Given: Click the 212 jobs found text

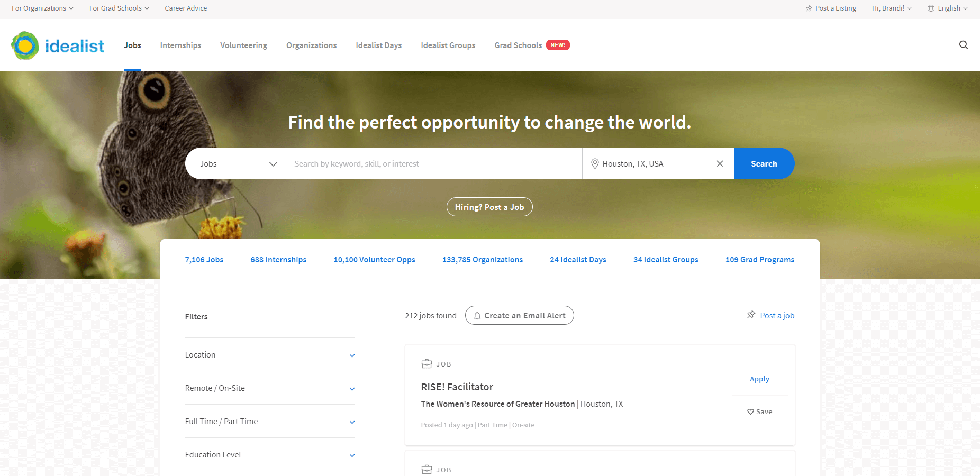Looking at the screenshot, I should [431, 316].
